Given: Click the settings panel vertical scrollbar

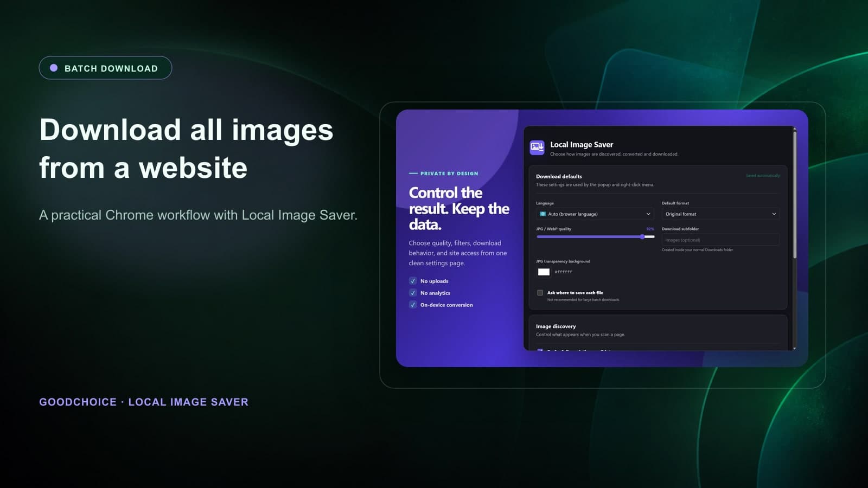Looking at the screenshot, I should tap(795, 195).
